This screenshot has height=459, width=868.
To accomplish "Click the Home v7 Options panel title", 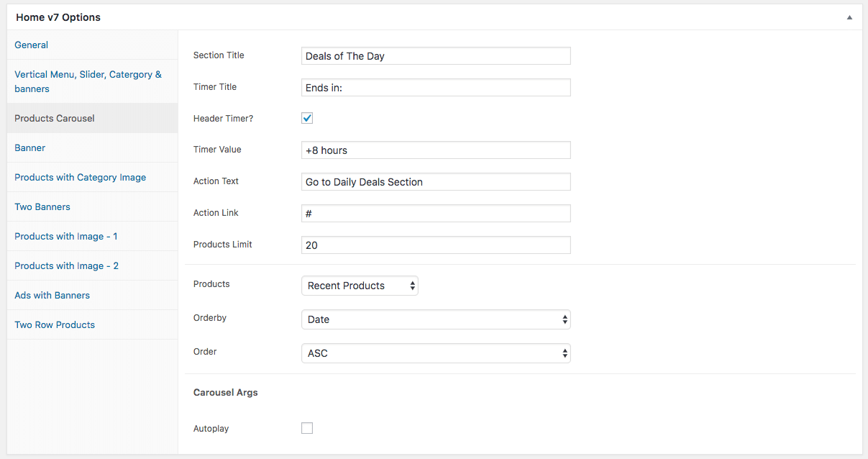I will click(58, 17).
